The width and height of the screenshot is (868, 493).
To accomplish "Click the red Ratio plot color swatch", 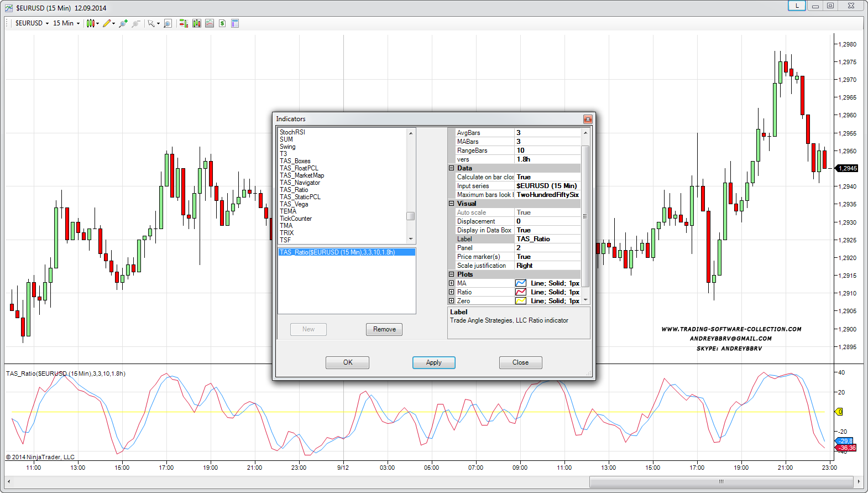I will point(520,292).
